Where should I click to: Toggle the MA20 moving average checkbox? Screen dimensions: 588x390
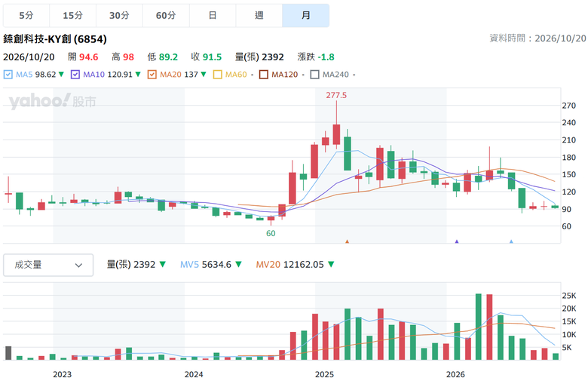(152, 75)
